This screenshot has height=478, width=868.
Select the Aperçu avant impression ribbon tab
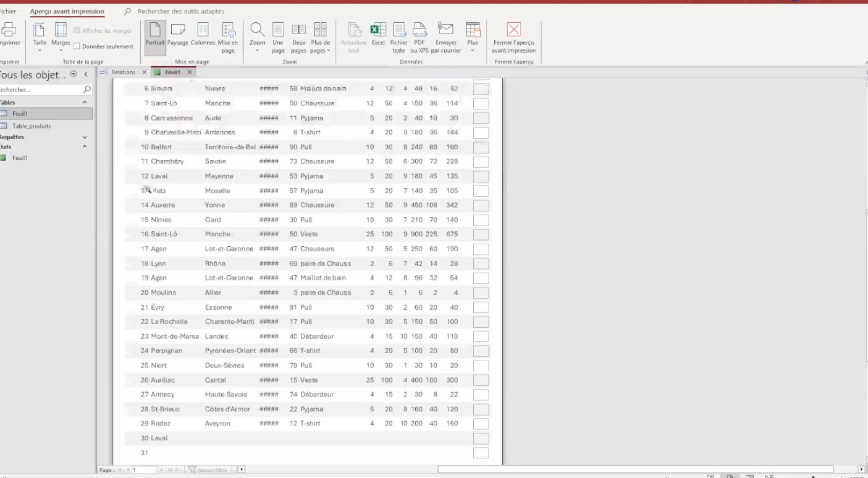pyautogui.click(x=67, y=11)
